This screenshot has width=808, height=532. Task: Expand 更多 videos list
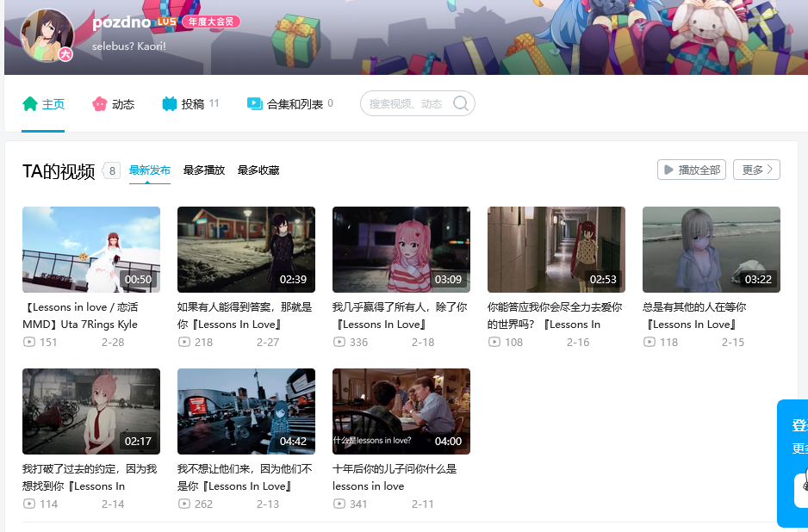(x=756, y=170)
